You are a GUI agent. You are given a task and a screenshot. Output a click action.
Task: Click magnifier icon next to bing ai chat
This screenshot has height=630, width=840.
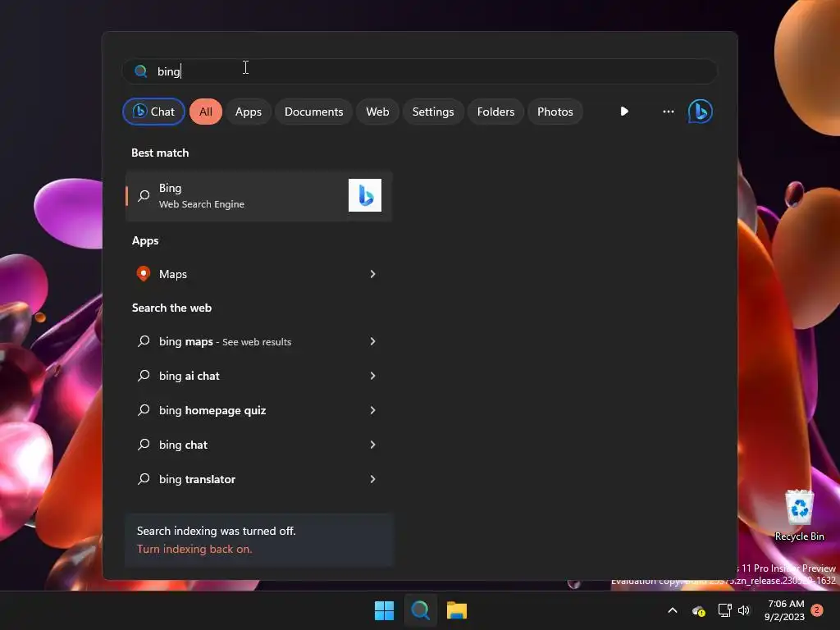pyautogui.click(x=144, y=376)
